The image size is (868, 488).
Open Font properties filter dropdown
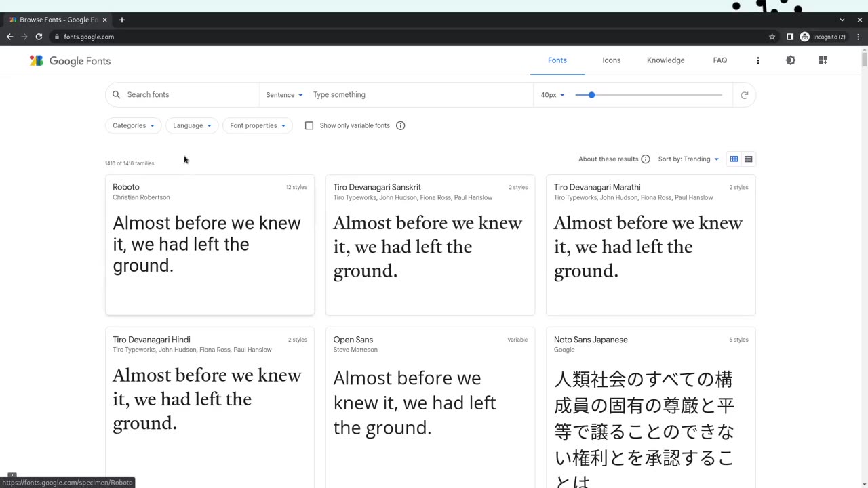[258, 125]
